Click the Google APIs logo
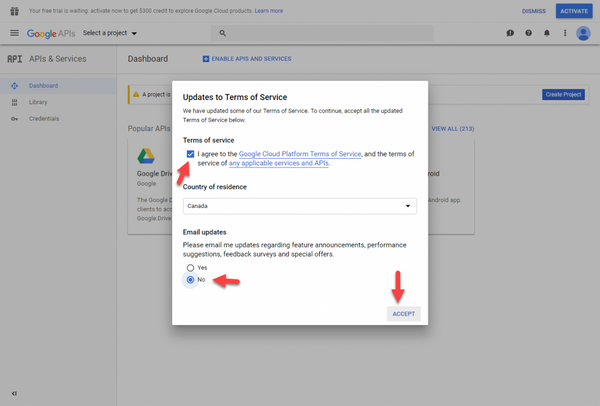 pyautogui.click(x=50, y=33)
